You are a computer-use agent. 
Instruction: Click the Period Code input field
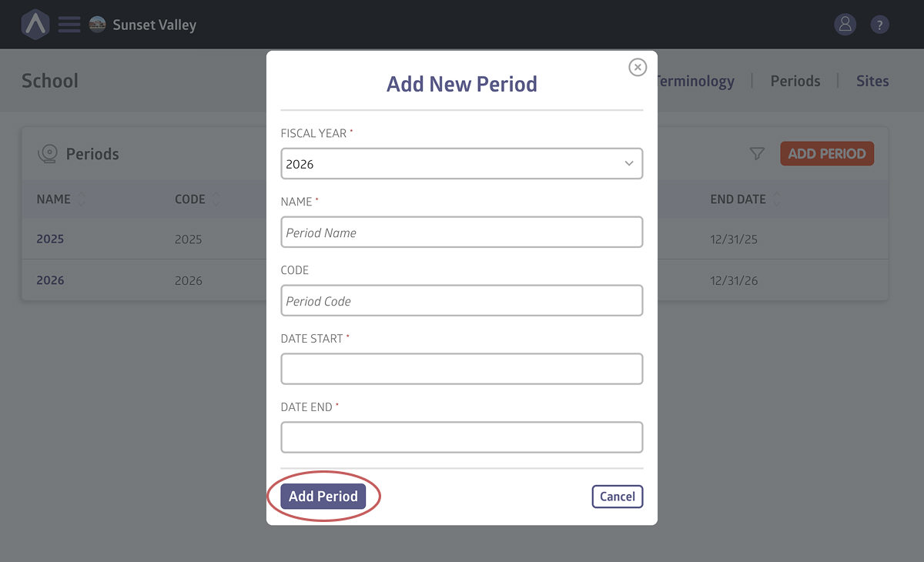pos(462,301)
